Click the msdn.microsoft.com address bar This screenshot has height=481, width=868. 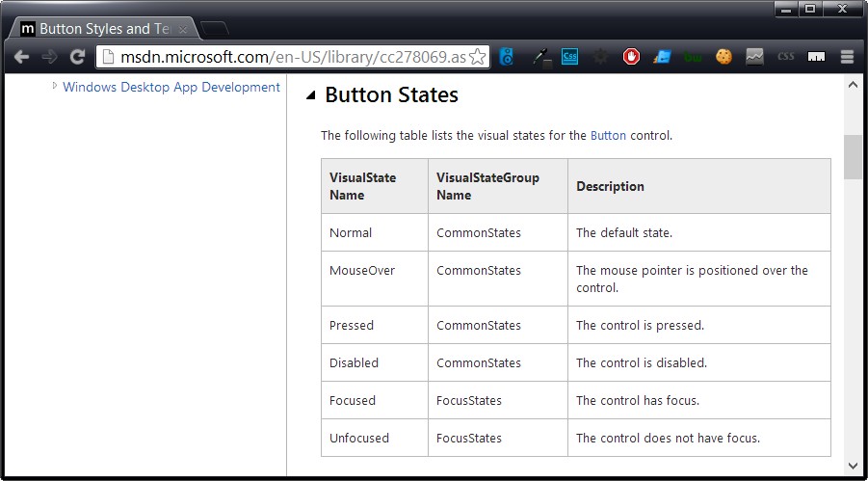click(289, 57)
